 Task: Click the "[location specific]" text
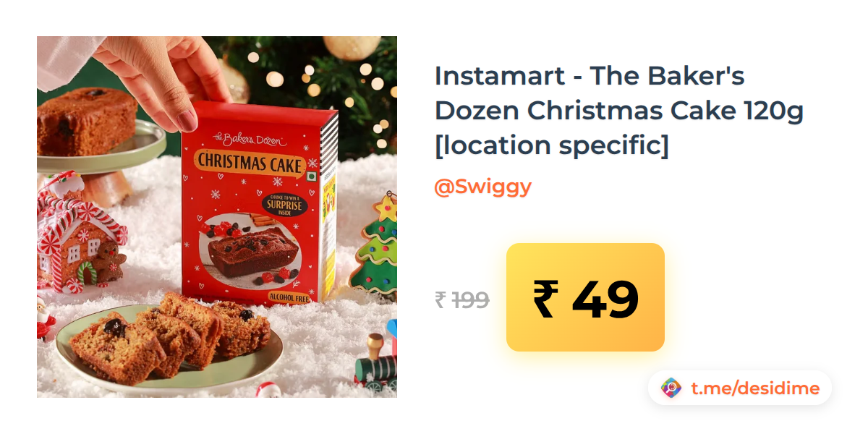[552, 145]
